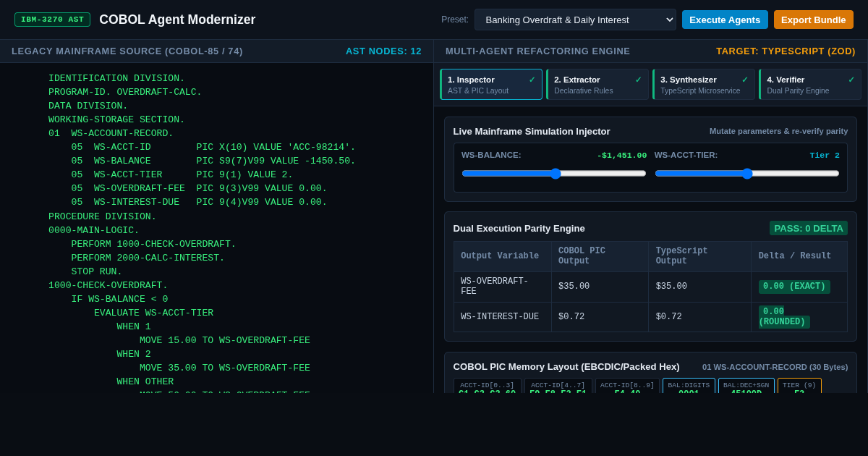This screenshot has width=868, height=456.
Task: Click the 01 WS-ACCOUNT-RECORD (30 Bytes) label
Action: 775,367
